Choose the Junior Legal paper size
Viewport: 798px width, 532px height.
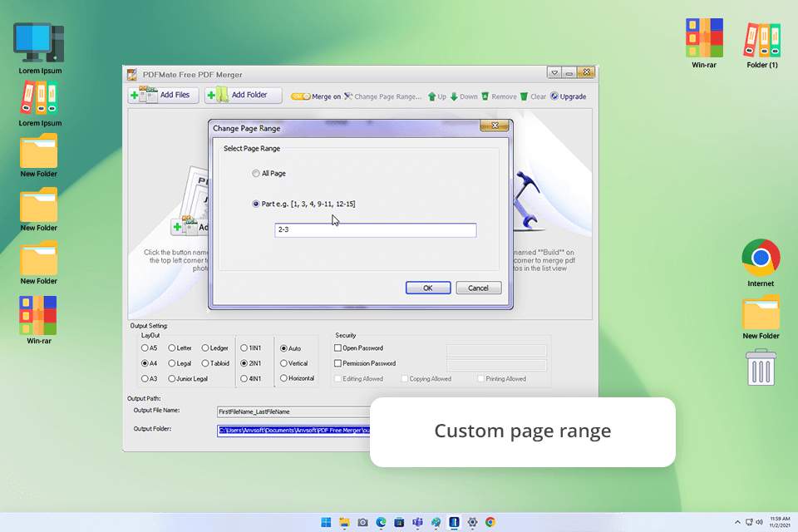pyautogui.click(x=172, y=379)
